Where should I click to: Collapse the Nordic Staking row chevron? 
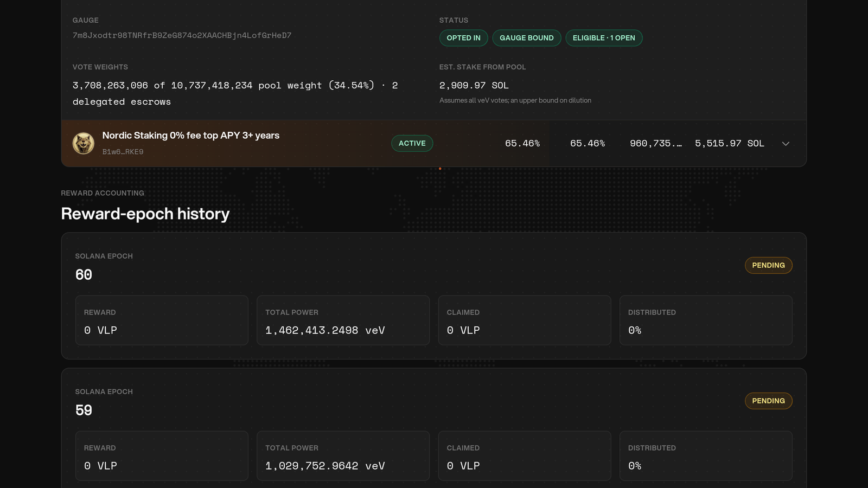click(x=786, y=144)
